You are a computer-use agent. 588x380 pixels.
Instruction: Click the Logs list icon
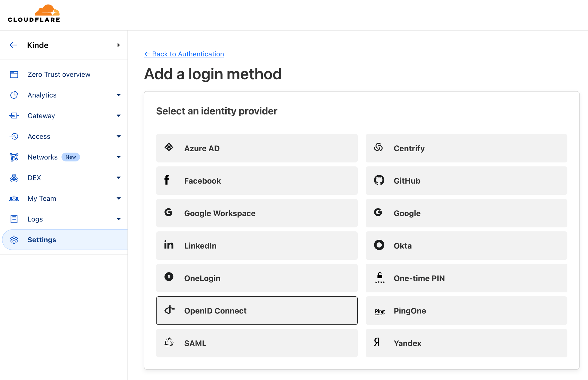(14, 219)
